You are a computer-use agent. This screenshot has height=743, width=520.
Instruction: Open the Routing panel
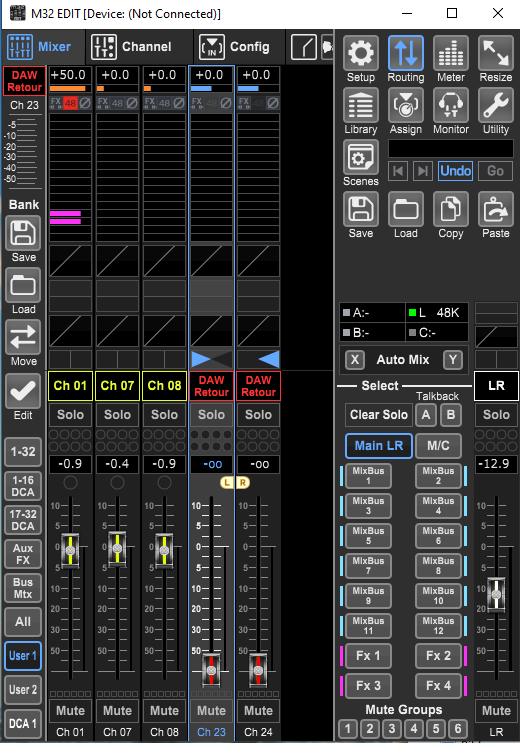[406, 53]
